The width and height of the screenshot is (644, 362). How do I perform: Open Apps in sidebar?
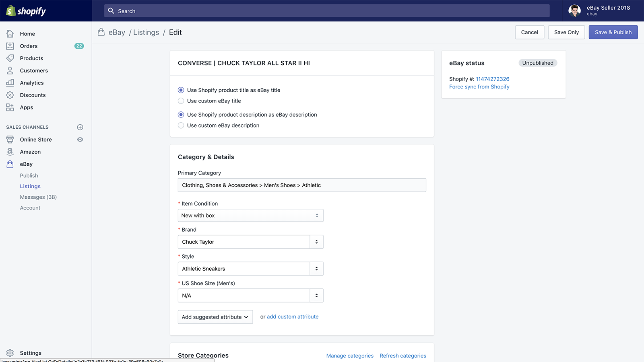(x=27, y=107)
